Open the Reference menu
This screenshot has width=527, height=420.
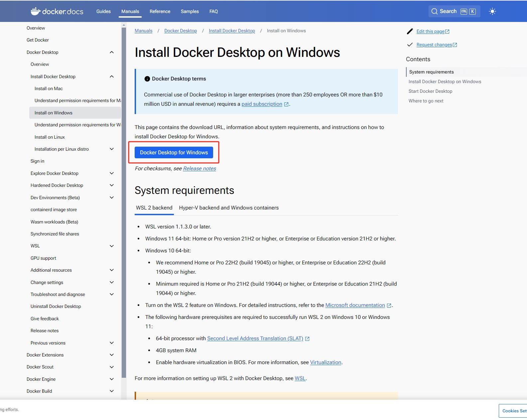pos(160,11)
